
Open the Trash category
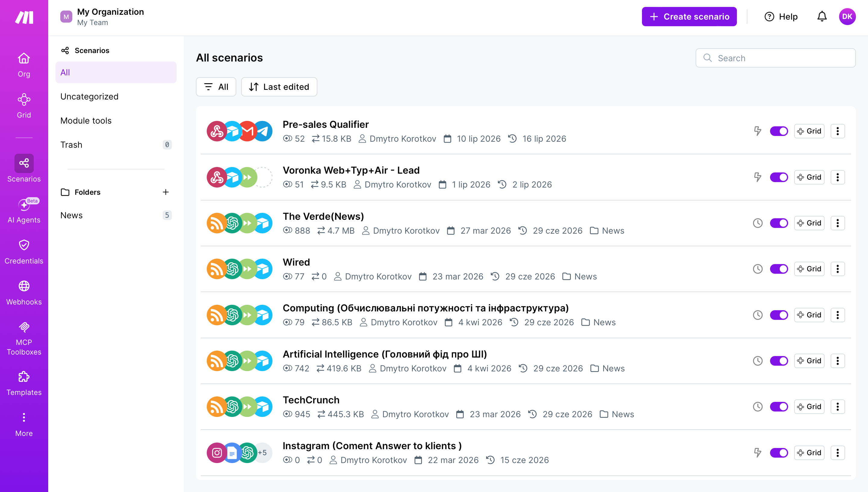pos(116,145)
